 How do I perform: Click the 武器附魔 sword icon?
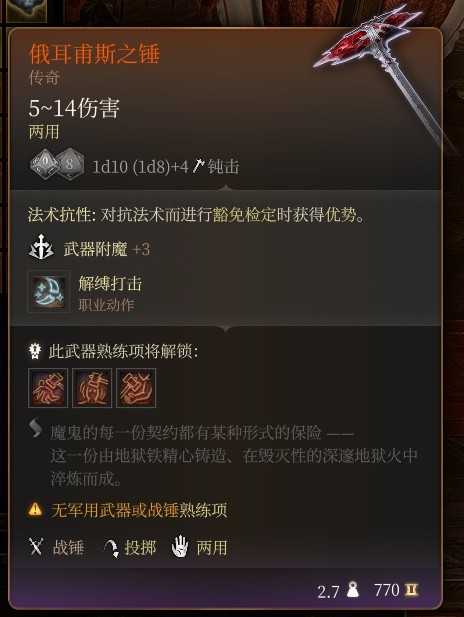point(42,248)
